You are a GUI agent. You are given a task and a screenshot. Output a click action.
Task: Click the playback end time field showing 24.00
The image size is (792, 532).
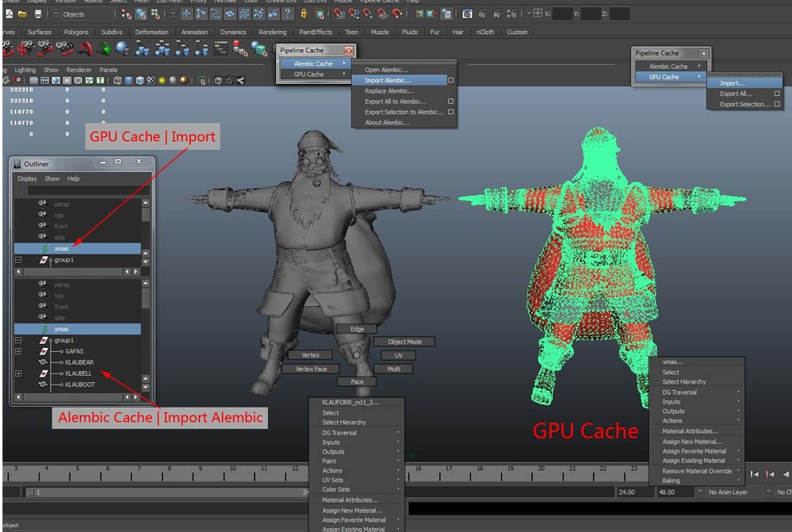(634, 492)
